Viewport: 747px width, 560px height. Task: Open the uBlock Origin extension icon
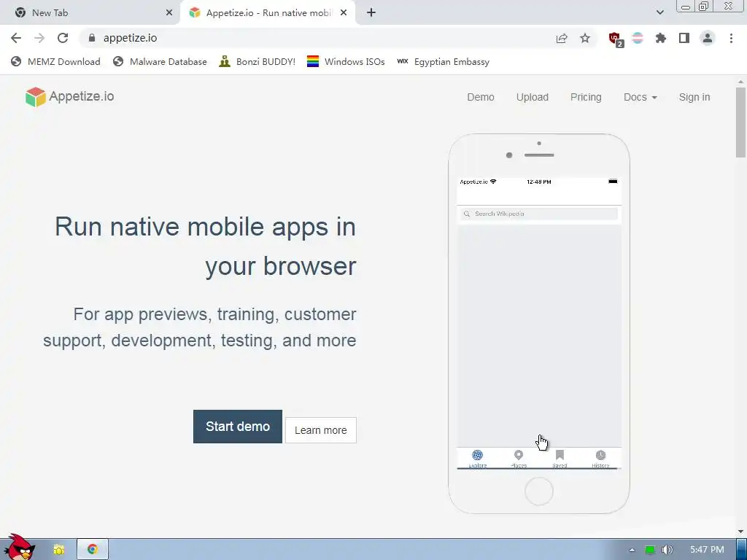pyautogui.click(x=616, y=39)
